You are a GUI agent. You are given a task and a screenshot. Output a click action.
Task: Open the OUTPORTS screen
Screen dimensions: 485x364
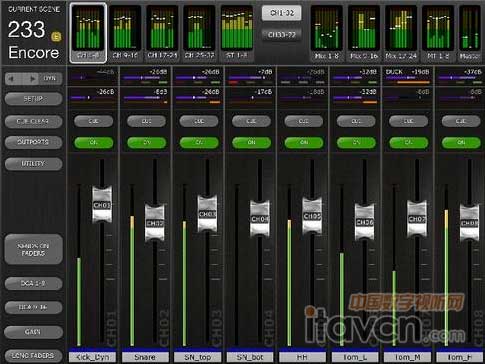click(33, 142)
